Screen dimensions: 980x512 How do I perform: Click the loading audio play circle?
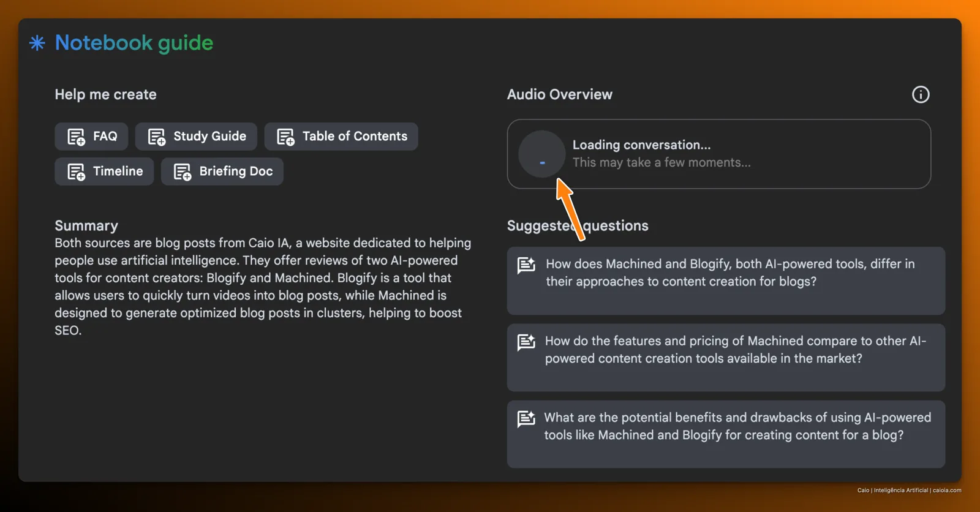541,154
